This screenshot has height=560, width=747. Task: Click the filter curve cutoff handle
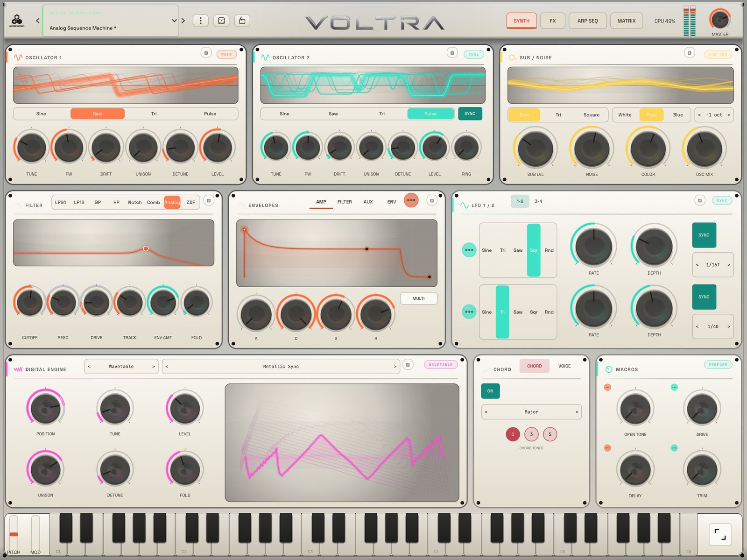[x=146, y=248]
